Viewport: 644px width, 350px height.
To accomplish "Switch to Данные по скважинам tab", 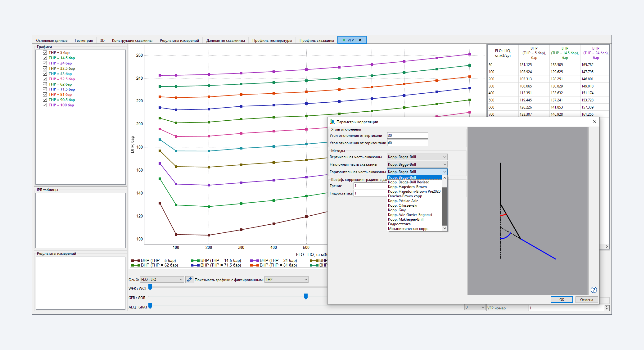I will pos(226,40).
